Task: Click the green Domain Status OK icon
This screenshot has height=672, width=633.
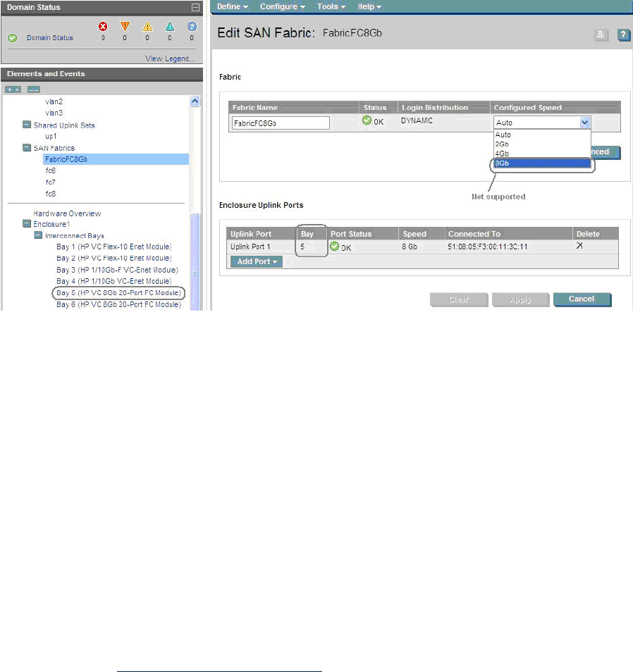Action: [13, 38]
